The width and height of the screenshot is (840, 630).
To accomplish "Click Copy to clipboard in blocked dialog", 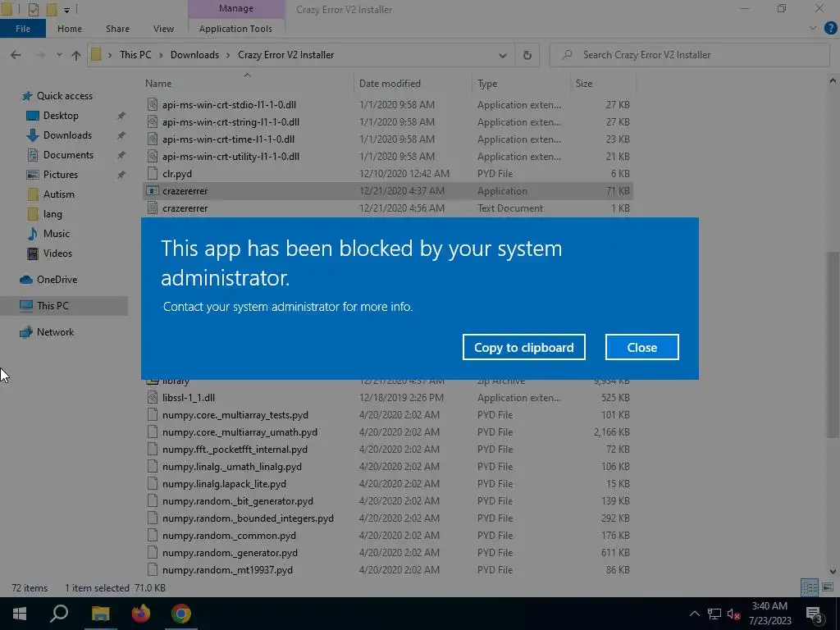I will click(x=523, y=347).
